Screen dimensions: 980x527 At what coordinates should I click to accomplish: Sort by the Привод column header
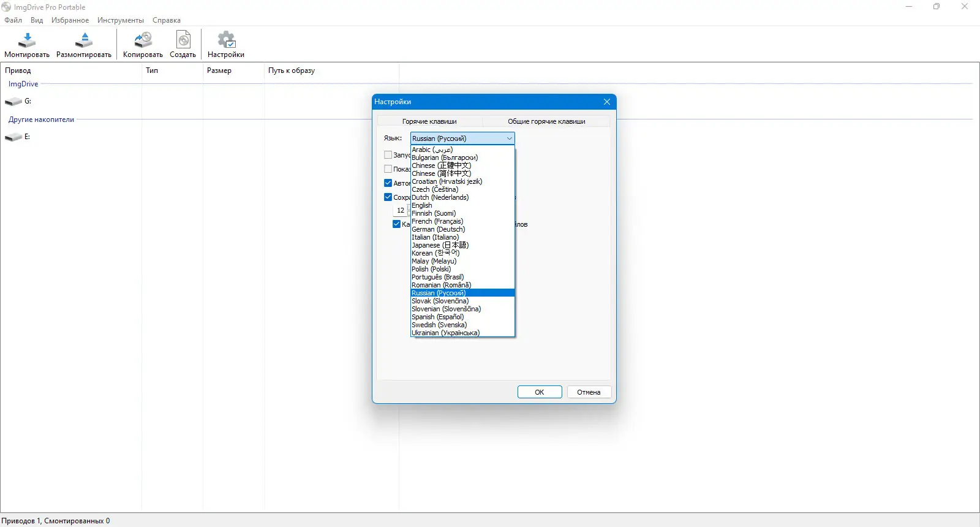[x=71, y=70]
